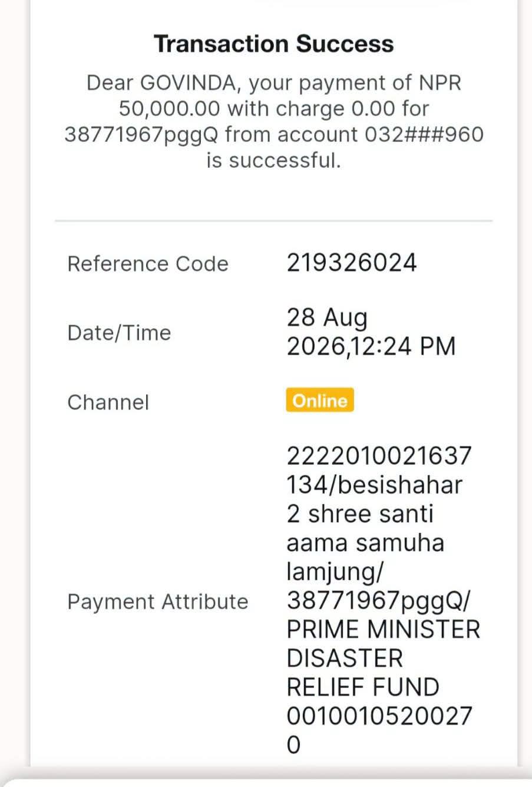Select the fund account number 0010010520027
Screen dimensions: 532x787
tap(379, 716)
